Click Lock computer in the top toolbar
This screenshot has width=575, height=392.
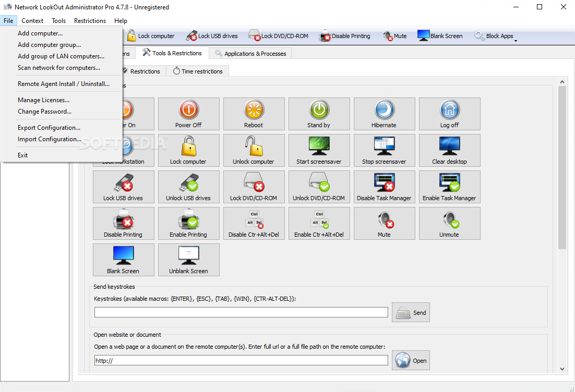click(x=151, y=36)
